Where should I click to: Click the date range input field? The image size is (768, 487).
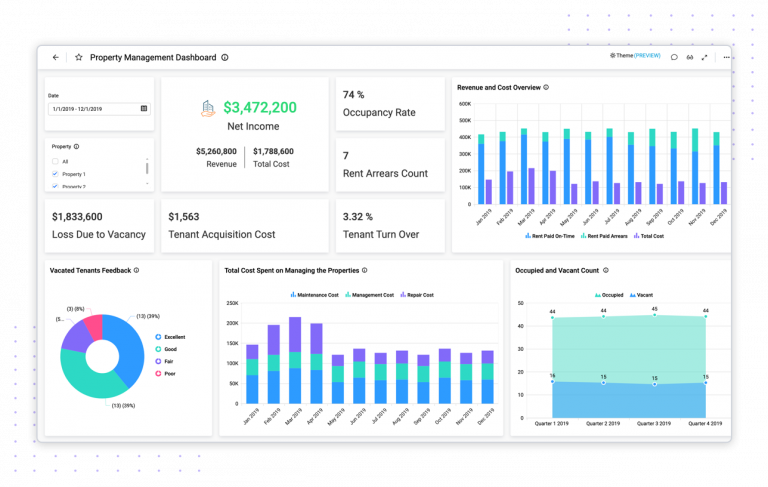click(99, 109)
